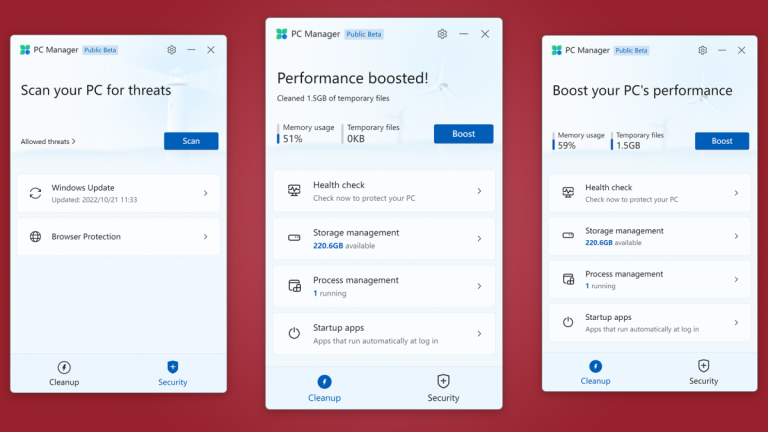Image resolution: width=768 pixels, height=432 pixels.
Task: Expand Health check chevron in middle window
Action: [x=480, y=191]
